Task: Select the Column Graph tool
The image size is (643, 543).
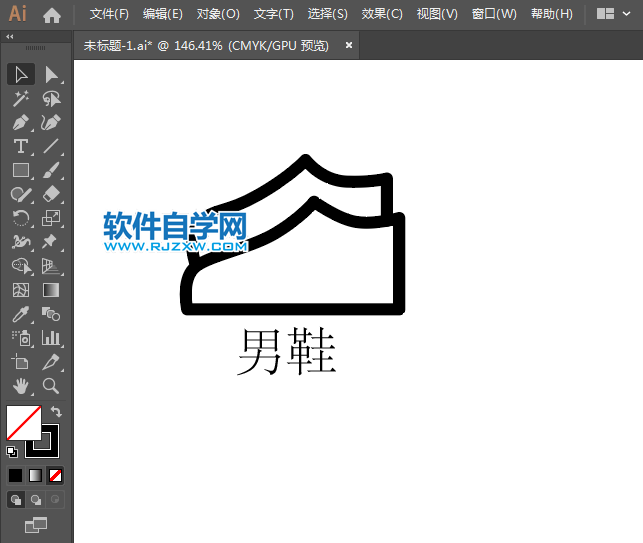Action: pyautogui.click(x=51, y=338)
